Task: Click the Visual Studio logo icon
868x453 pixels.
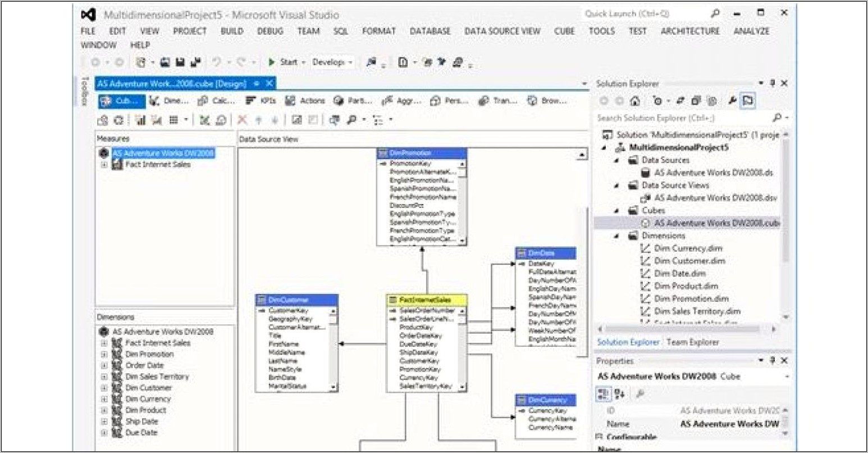Action: tap(88, 15)
